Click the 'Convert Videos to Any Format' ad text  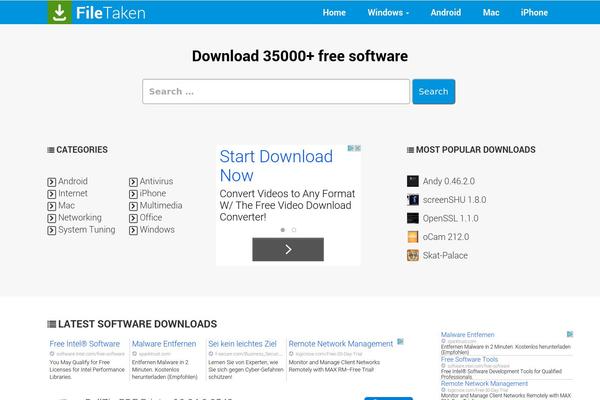[287, 205]
